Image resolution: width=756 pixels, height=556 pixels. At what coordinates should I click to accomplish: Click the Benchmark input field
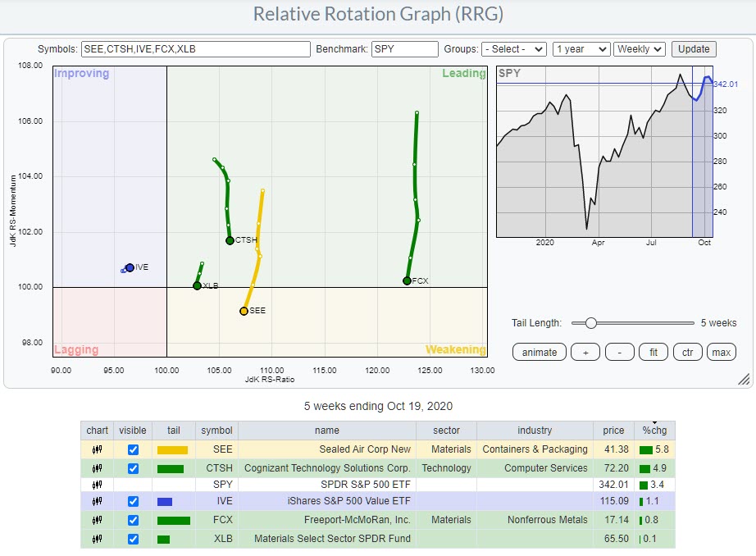404,49
